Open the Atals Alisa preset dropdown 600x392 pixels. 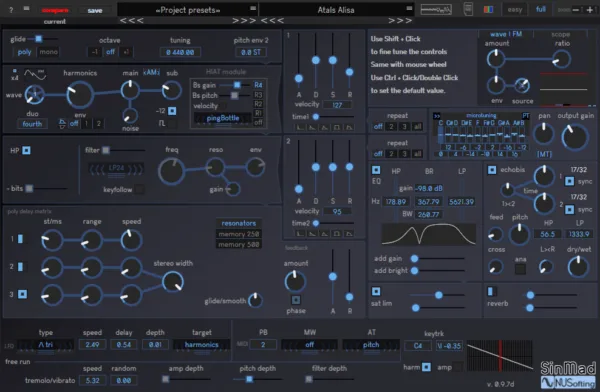336,10
